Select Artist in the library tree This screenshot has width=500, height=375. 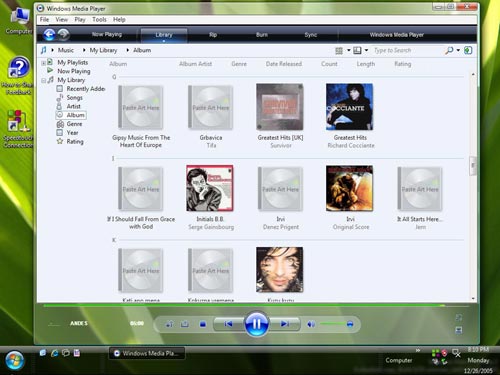73,106
